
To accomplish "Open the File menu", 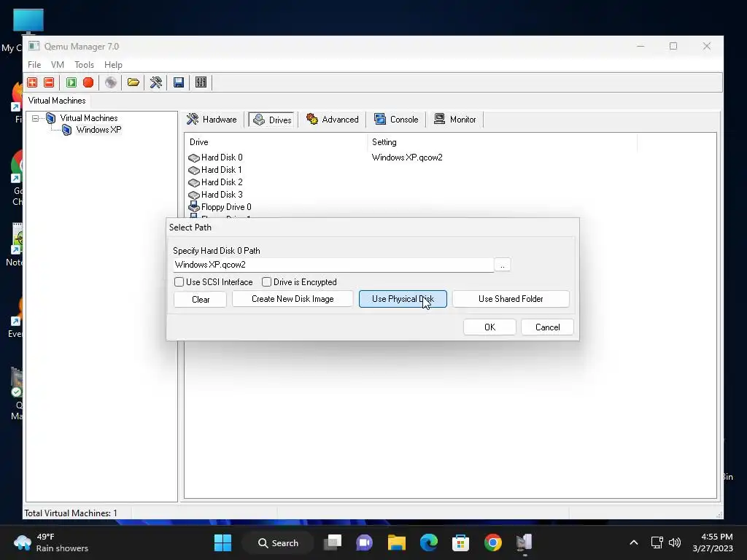I will coord(34,65).
